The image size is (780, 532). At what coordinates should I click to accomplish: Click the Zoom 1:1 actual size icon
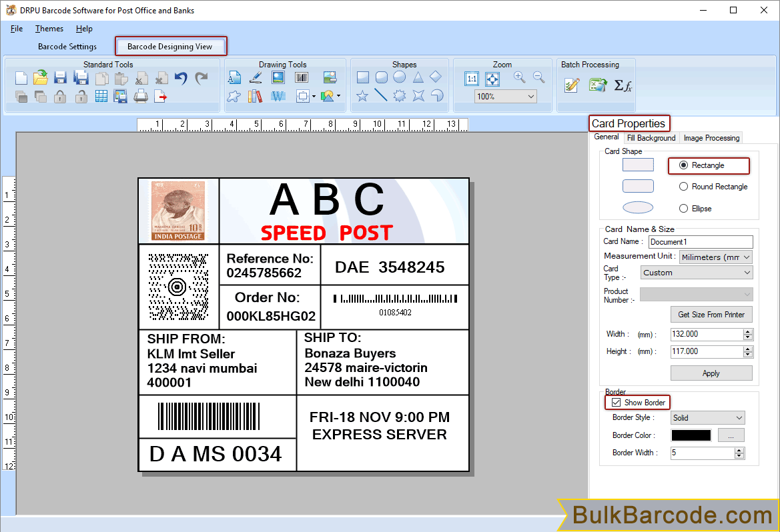[472, 79]
